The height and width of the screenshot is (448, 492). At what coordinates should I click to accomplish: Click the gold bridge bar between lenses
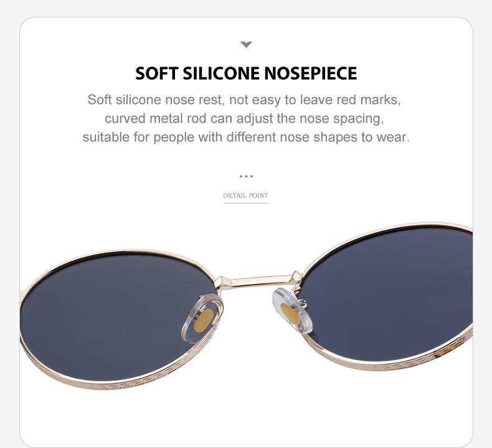click(x=257, y=281)
